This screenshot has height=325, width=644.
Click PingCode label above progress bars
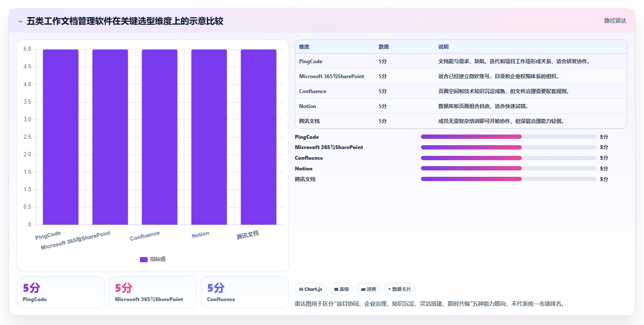point(307,137)
